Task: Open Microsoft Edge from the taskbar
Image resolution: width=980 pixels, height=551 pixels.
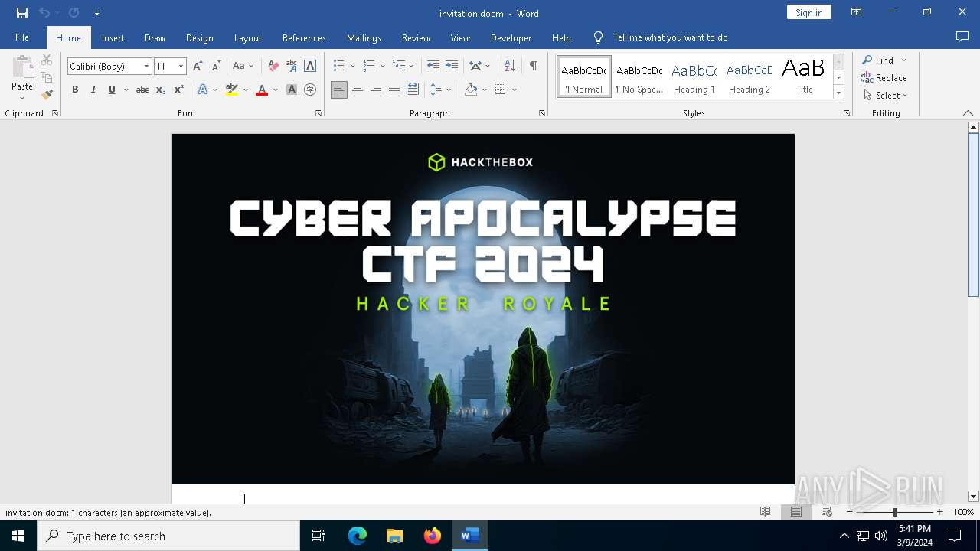Action: coord(358,536)
